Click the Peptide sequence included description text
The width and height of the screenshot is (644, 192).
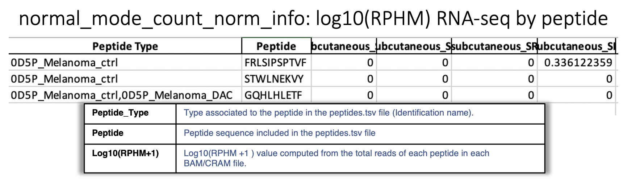(279, 133)
